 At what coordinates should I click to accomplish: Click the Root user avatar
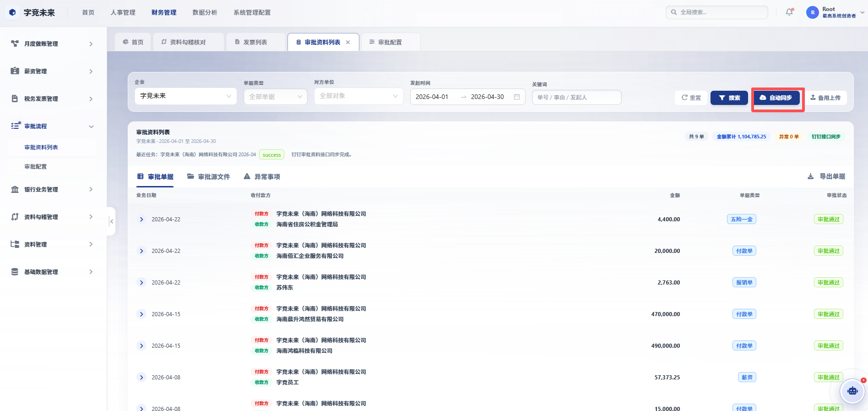tap(813, 12)
